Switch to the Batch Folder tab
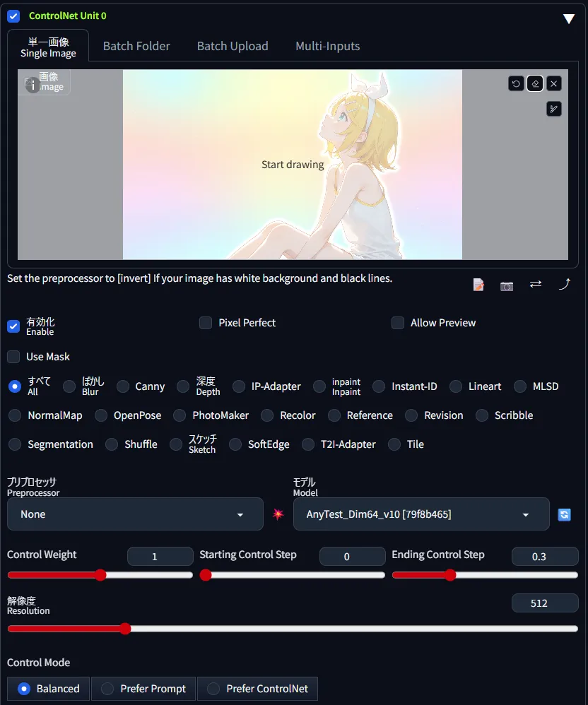The width and height of the screenshot is (588, 705). (136, 46)
